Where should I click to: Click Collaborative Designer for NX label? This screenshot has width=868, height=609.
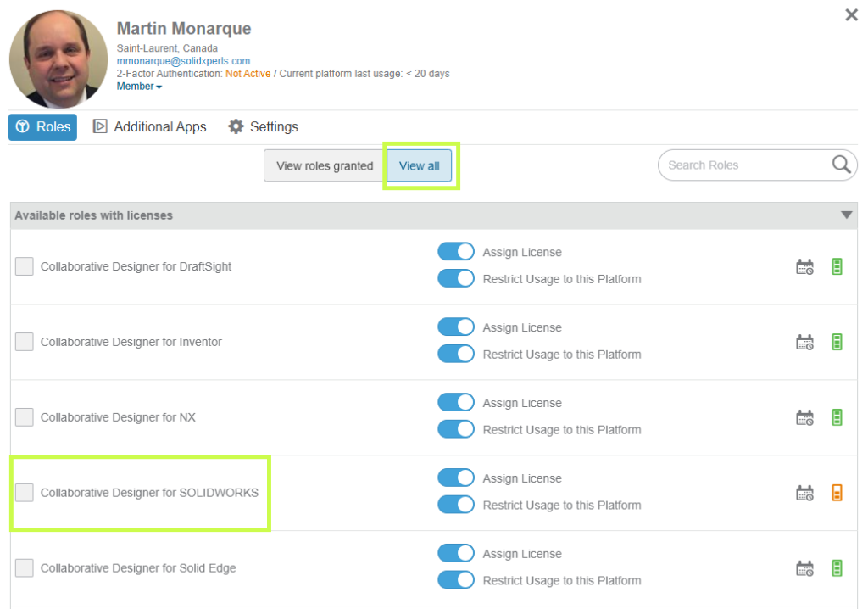coord(118,417)
